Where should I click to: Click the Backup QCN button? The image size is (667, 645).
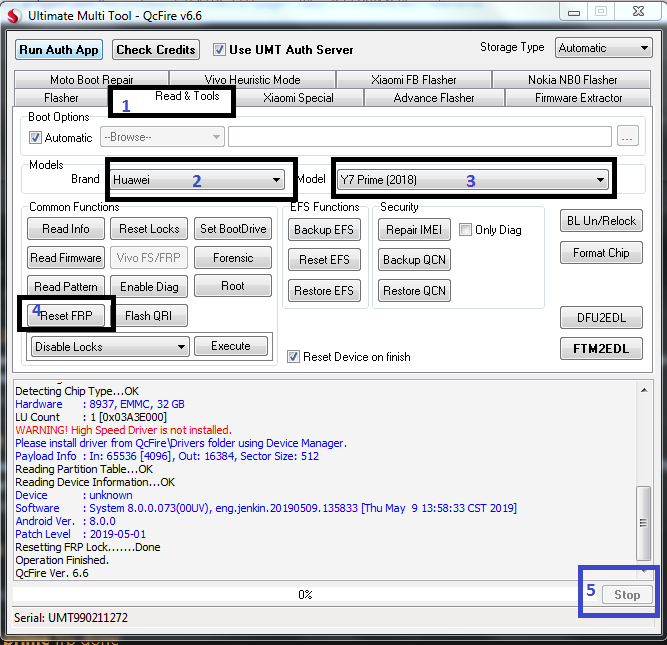click(414, 260)
